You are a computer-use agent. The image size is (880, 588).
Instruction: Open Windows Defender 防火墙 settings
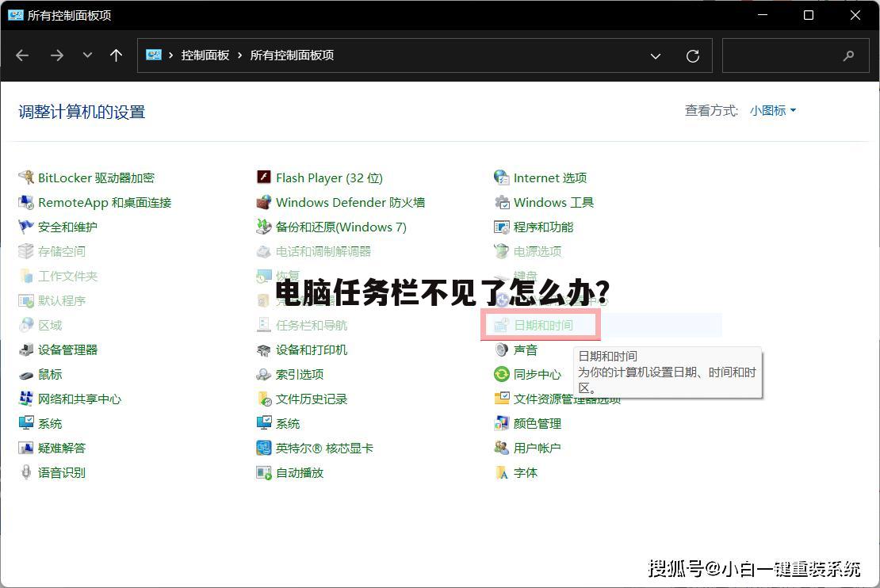coord(350,202)
